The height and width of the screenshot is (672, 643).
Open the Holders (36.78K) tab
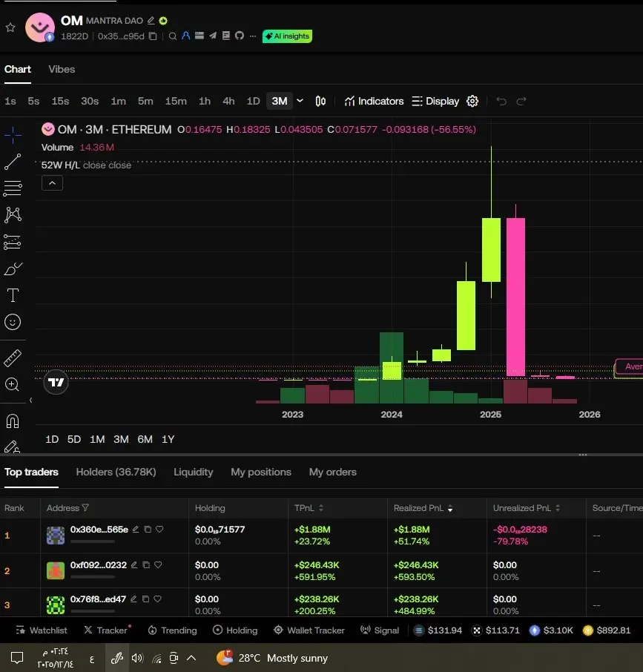click(x=116, y=472)
